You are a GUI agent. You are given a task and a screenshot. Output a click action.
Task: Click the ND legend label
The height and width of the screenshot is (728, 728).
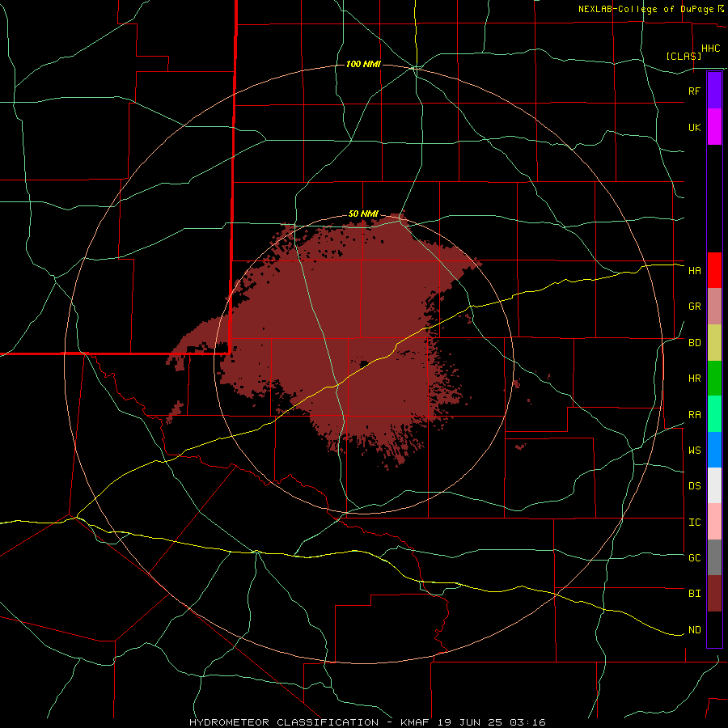(694, 630)
